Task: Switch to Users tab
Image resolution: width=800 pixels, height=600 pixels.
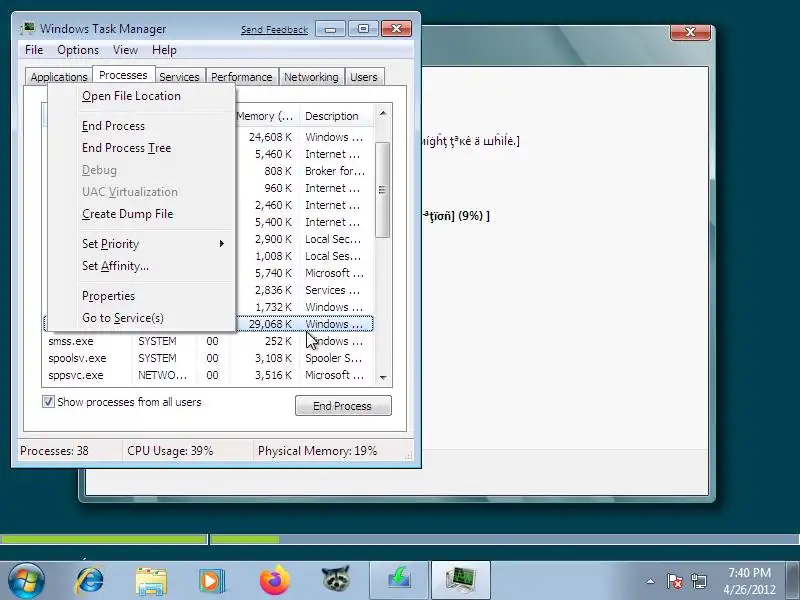Action: pos(364,77)
